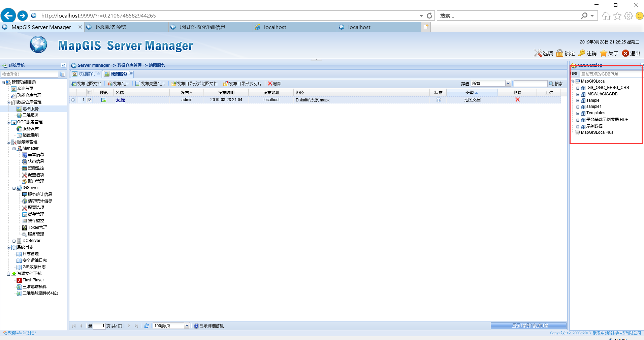Open the 100条/页 page size dropdown
This screenshot has width=644, height=340.
[x=187, y=326]
